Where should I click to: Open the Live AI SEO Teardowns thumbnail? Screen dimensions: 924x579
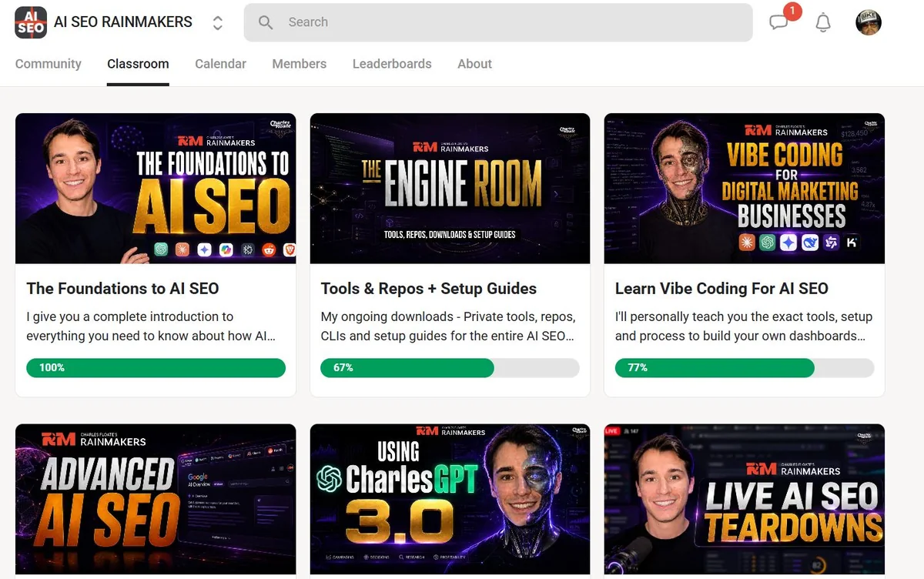tap(745, 500)
